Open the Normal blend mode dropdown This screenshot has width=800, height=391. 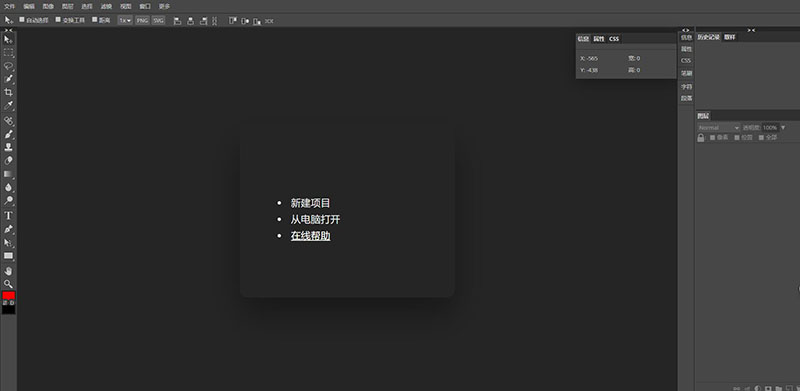click(718, 128)
